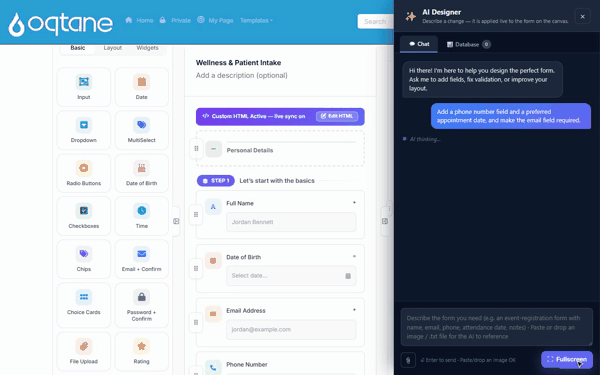The width and height of the screenshot is (600, 375).
Task: Add a MultiSelect field widget
Action: point(142,130)
